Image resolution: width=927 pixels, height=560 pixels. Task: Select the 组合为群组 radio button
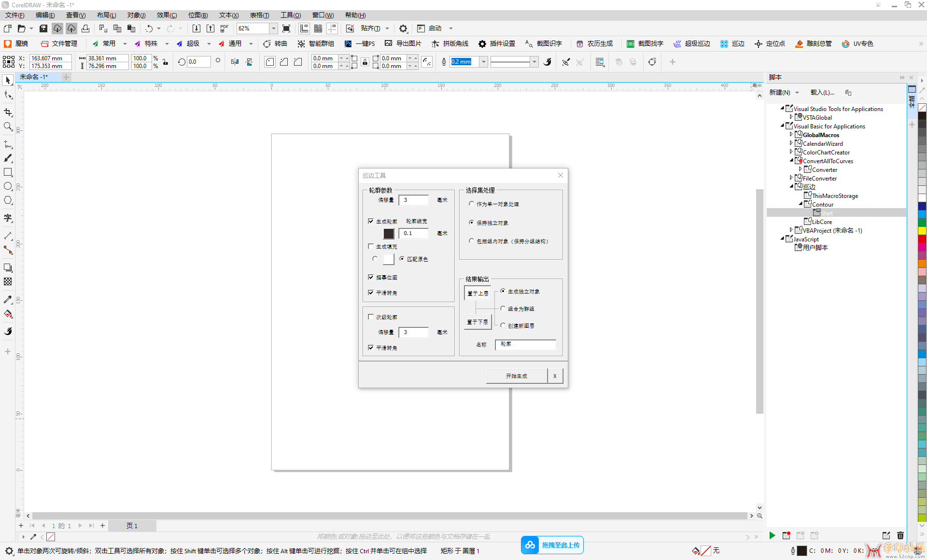(503, 308)
